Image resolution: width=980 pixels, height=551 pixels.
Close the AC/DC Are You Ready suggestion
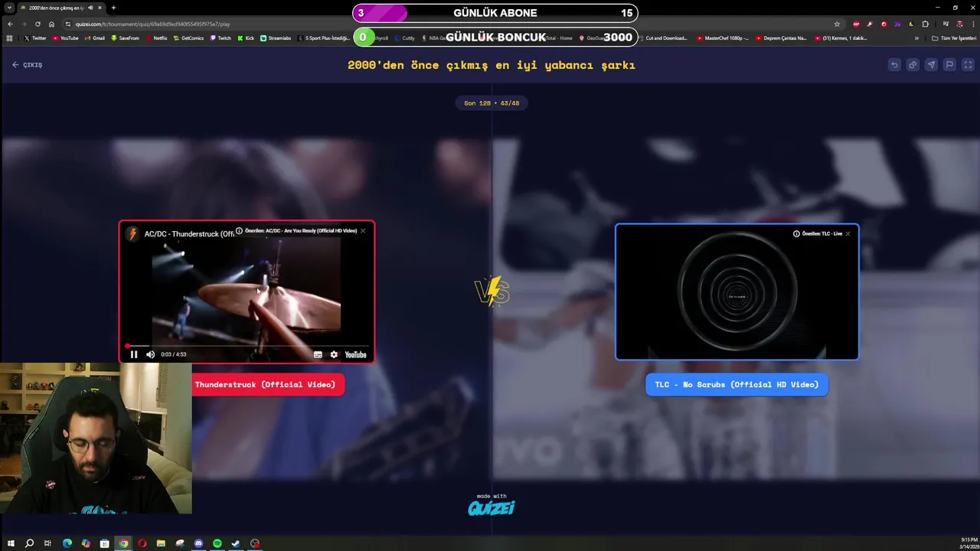click(x=363, y=230)
